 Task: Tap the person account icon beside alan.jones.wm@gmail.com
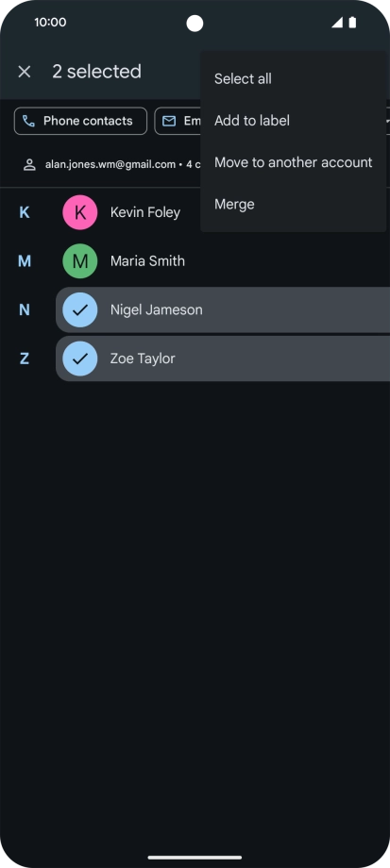point(29,164)
